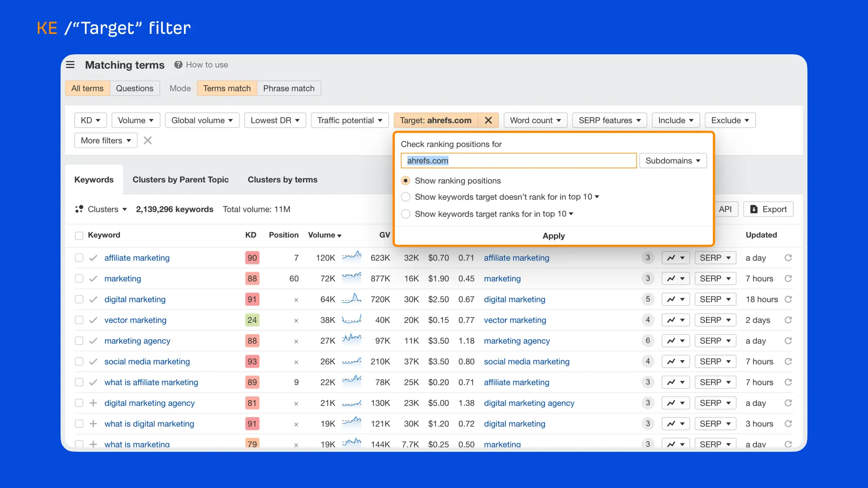Click SERP results count 5 for digital marketing
868x488 pixels.
[x=648, y=299]
